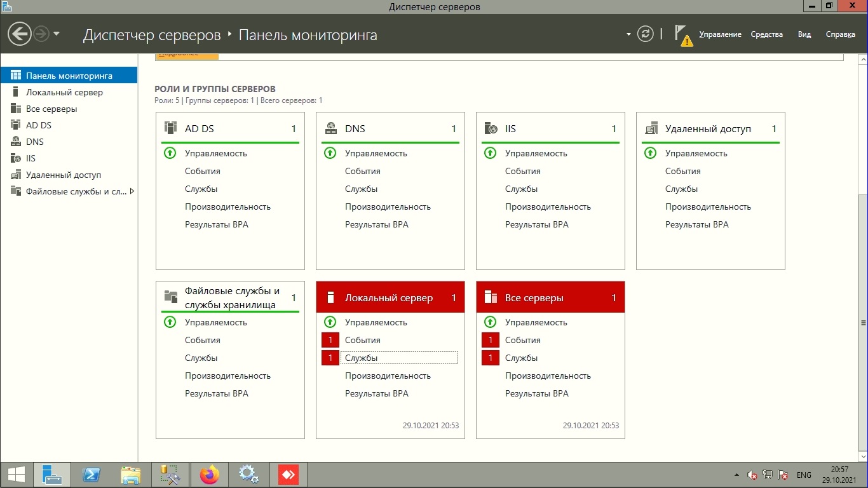Select Панель мониторинга in the sidebar
The height and width of the screenshot is (488, 868).
[x=69, y=76]
